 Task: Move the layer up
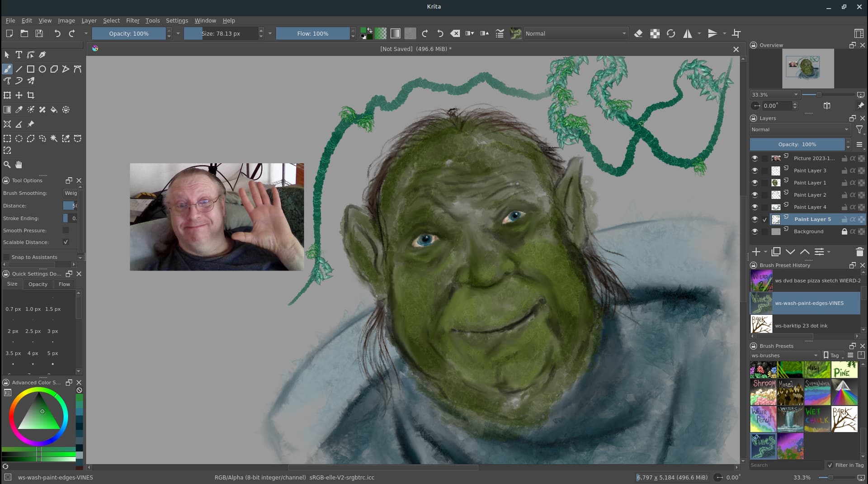click(x=805, y=252)
